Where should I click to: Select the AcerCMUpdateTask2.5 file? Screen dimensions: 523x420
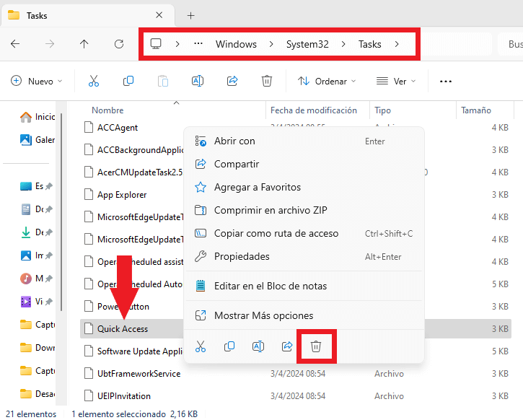(133, 172)
